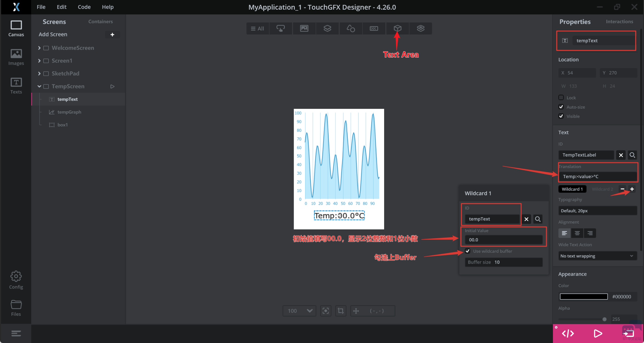Run the simulator play button

point(598,333)
